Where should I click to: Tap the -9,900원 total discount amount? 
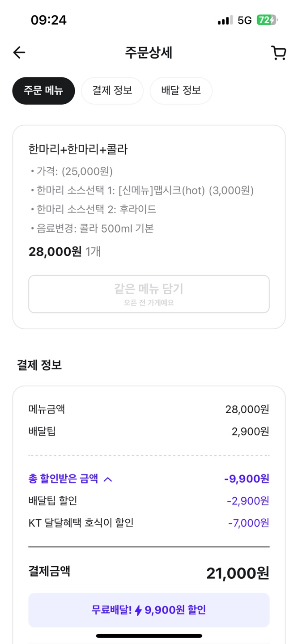pos(247,479)
